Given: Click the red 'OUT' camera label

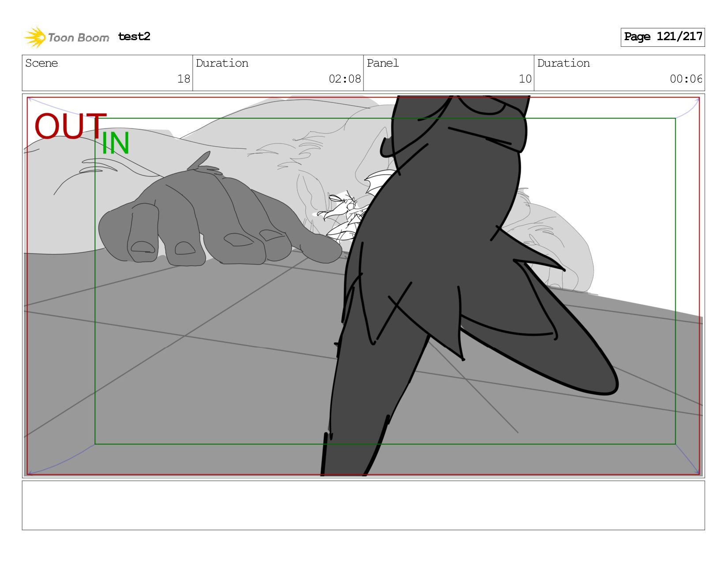Looking at the screenshot, I should tap(71, 126).
